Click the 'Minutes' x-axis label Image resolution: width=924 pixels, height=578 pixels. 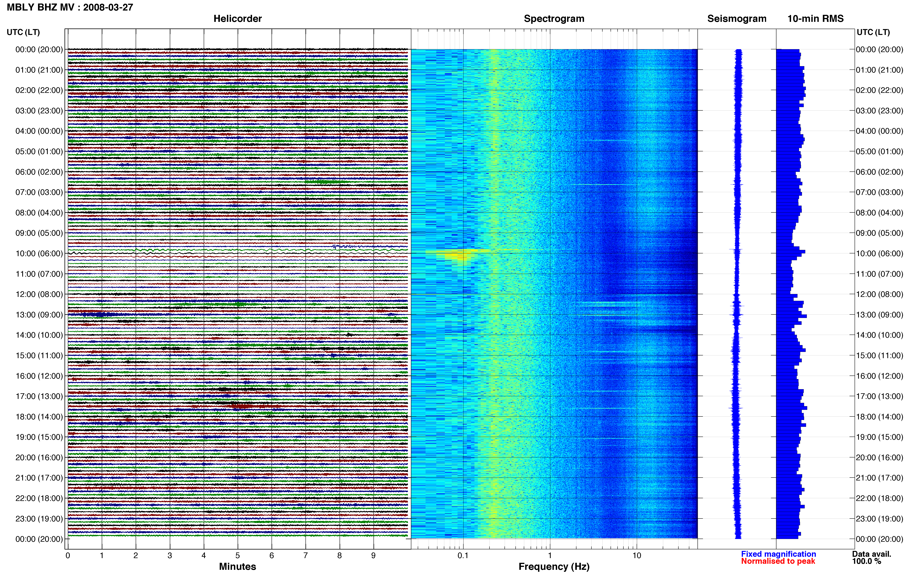click(x=237, y=566)
